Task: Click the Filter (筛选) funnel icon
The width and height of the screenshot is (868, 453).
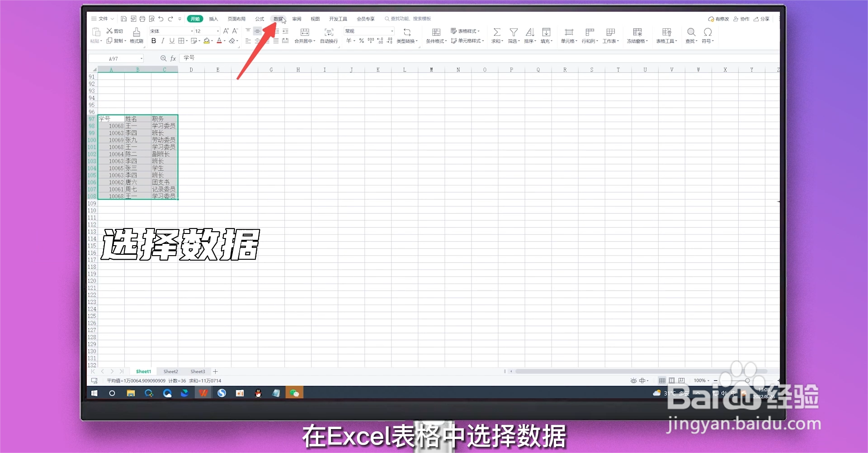Action: tap(514, 32)
